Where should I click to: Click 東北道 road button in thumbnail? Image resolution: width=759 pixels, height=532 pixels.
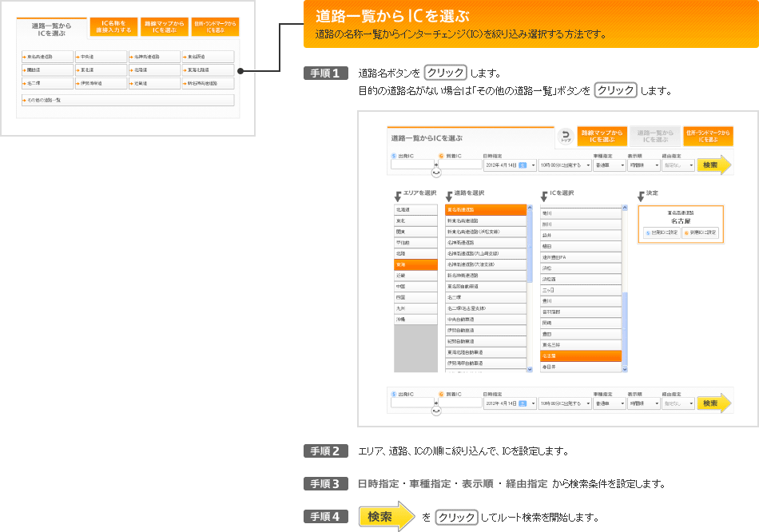(x=101, y=69)
